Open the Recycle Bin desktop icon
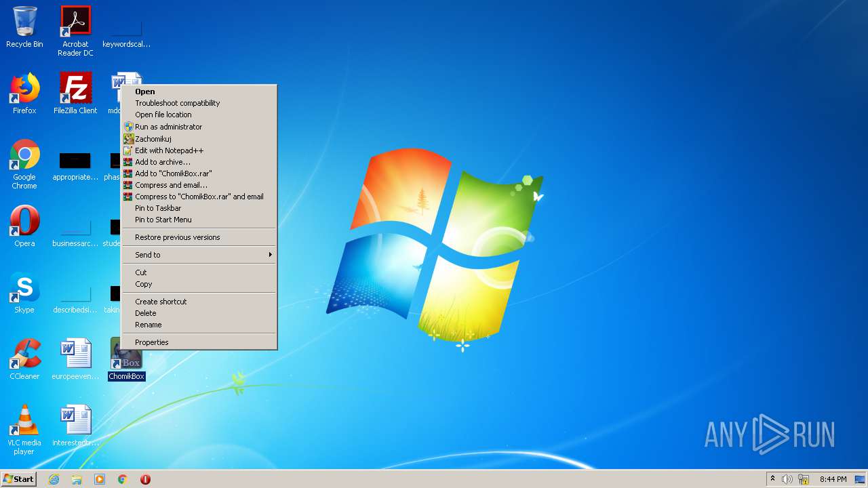 pyautogui.click(x=24, y=27)
